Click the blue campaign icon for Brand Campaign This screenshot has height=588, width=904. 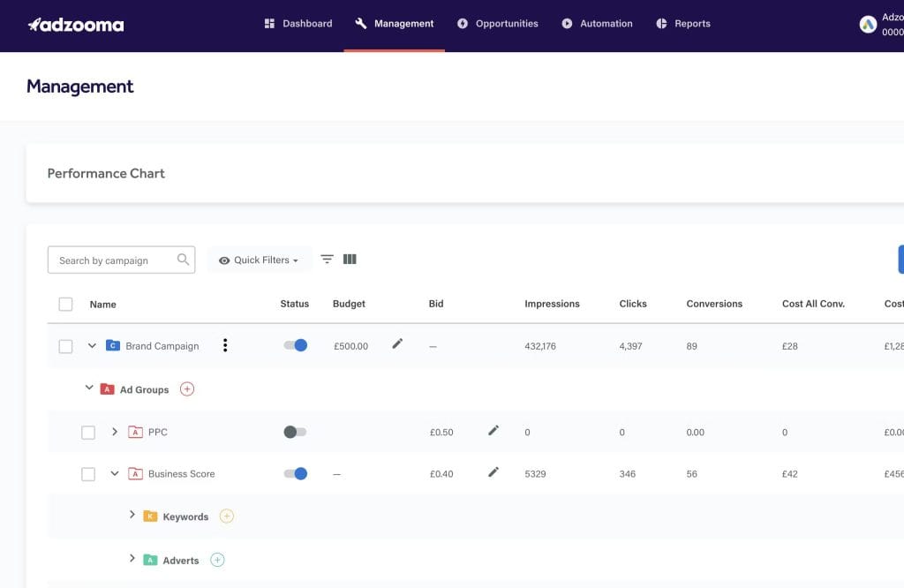[113, 345]
